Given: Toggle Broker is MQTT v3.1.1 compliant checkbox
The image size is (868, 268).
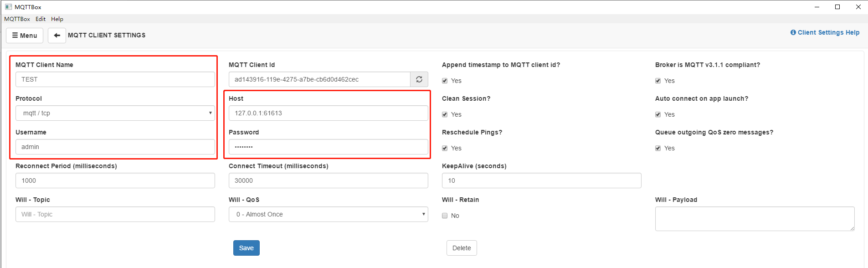Looking at the screenshot, I should (658, 81).
